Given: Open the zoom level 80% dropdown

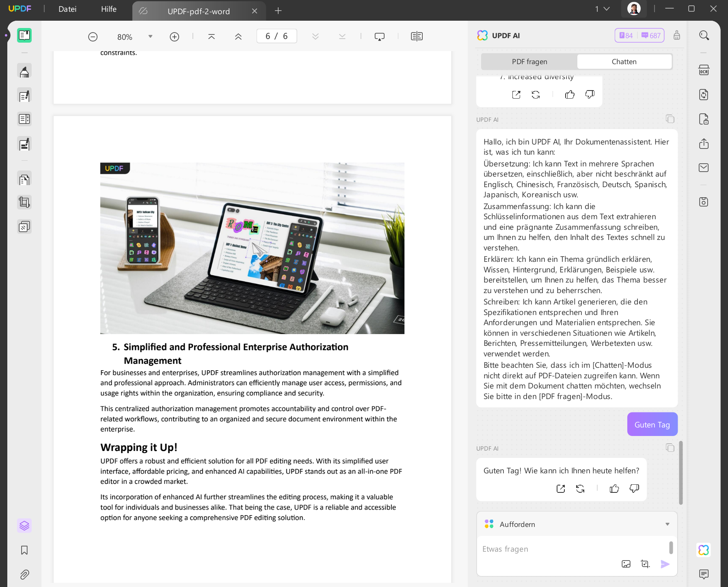Looking at the screenshot, I should 150,37.
